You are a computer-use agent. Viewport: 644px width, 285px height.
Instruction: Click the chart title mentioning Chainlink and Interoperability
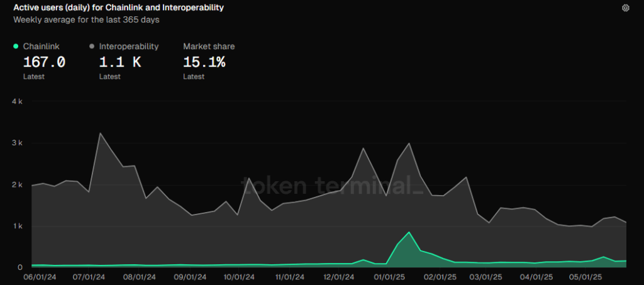(119, 8)
